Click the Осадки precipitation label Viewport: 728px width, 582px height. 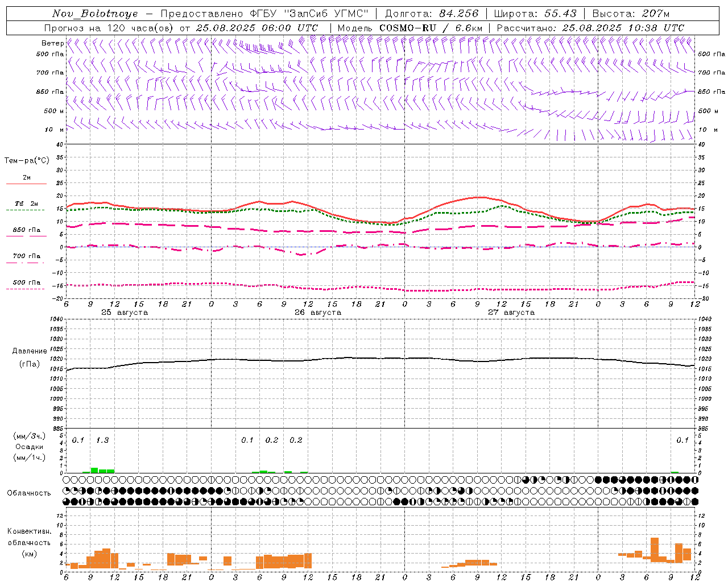(x=30, y=447)
